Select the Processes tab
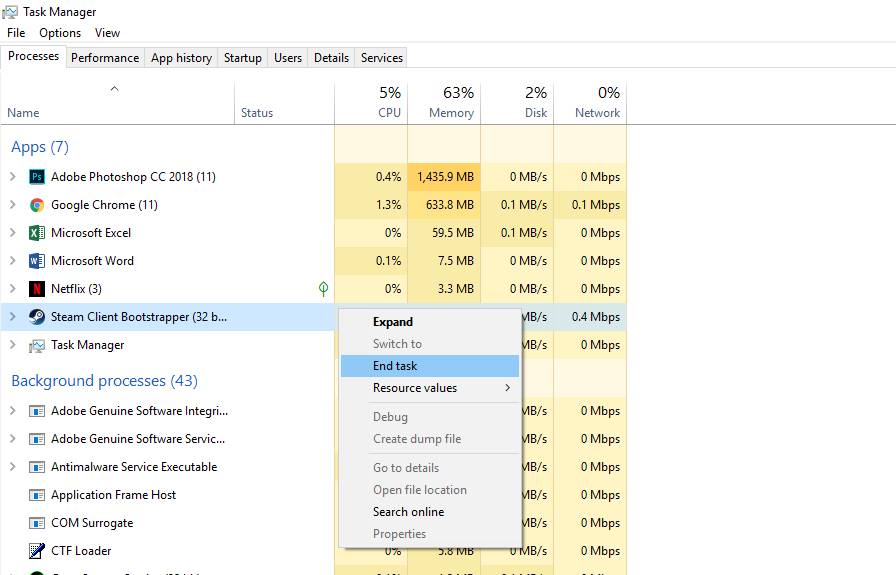This screenshot has height=575, width=896. point(33,56)
